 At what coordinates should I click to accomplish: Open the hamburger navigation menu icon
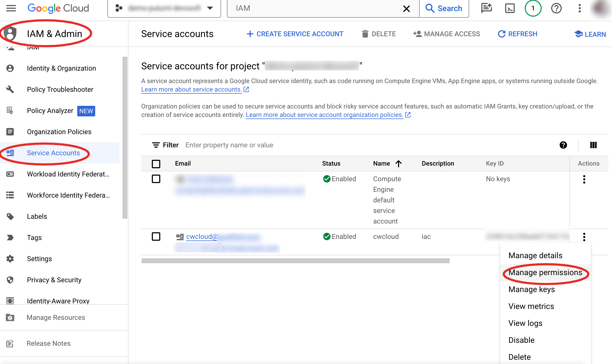point(11,8)
